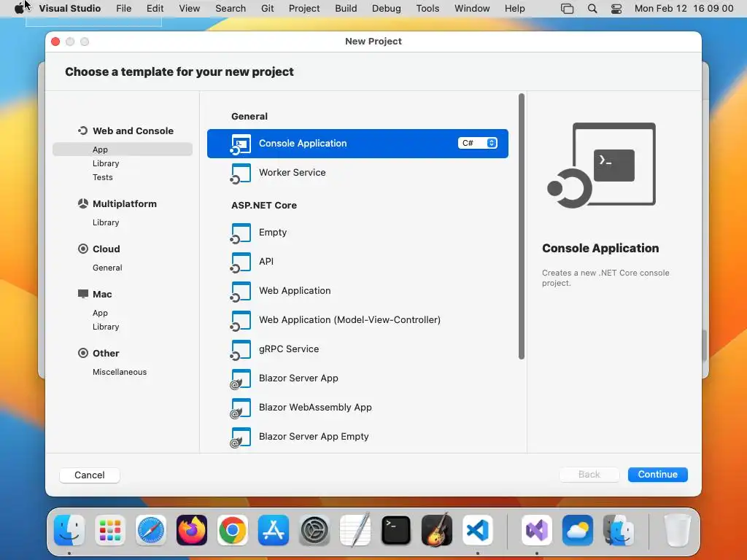Screen dimensions: 747x560
Task: Open System Settings from the dock
Action: tap(314, 530)
